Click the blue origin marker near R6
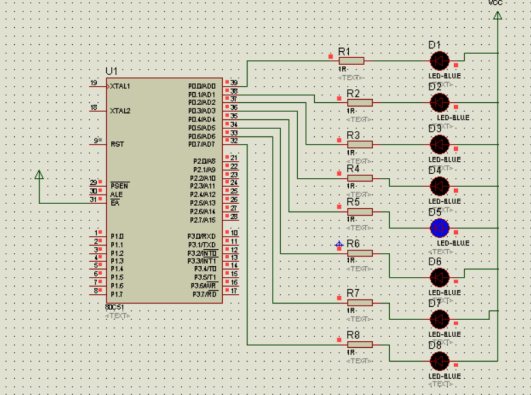 [x=339, y=245]
